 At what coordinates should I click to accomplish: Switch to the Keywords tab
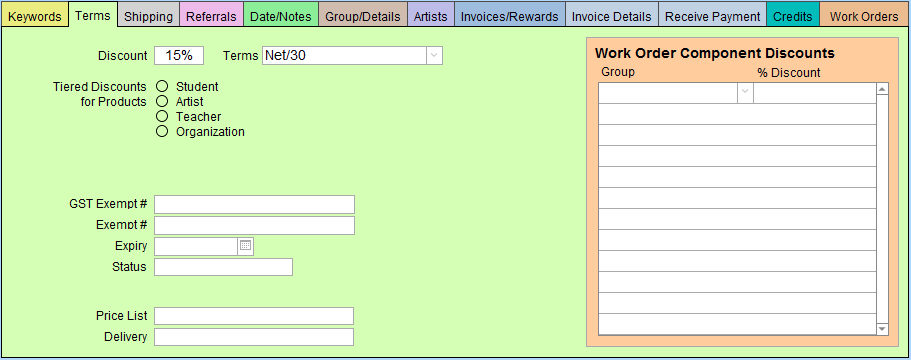pos(35,17)
